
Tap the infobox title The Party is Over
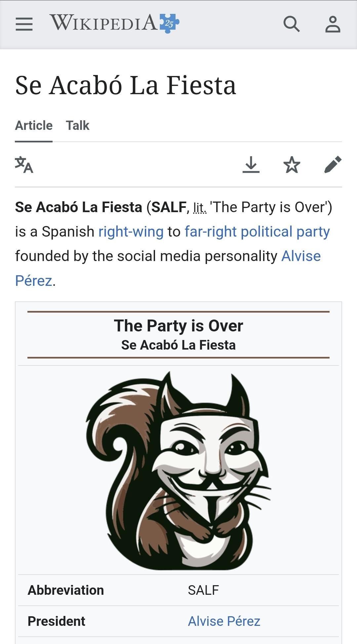coord(178,326)
